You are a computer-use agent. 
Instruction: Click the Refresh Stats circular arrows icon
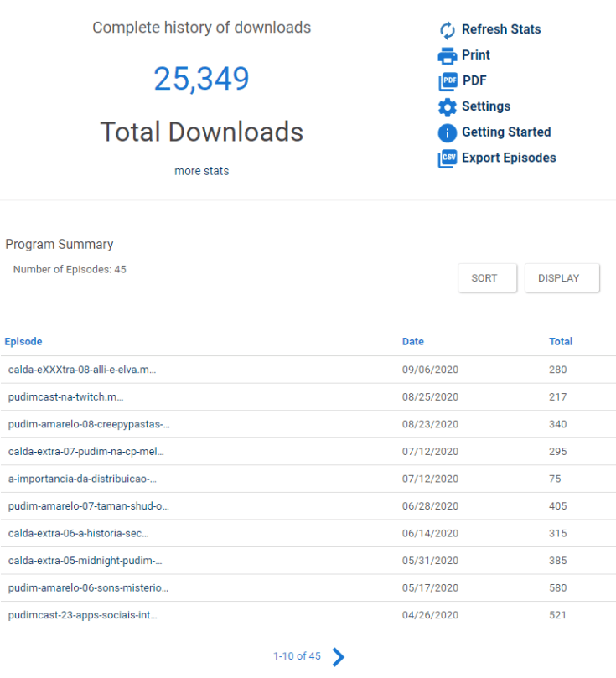448,30
